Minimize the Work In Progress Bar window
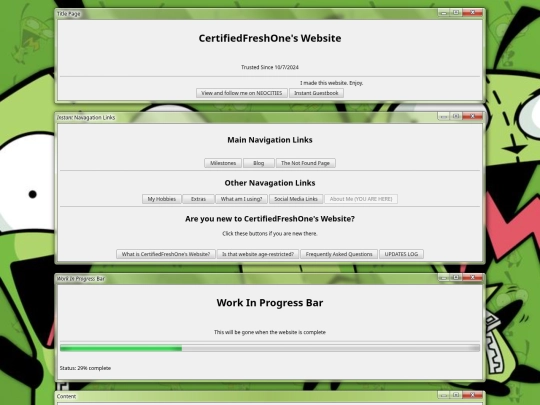This screenshot has height=405, width=540. tap(444, 278)
